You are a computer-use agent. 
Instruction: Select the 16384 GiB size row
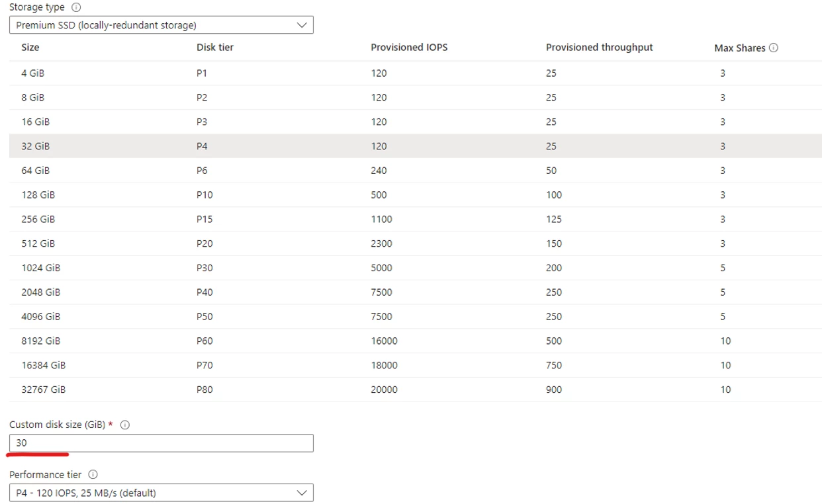point(415,365)
